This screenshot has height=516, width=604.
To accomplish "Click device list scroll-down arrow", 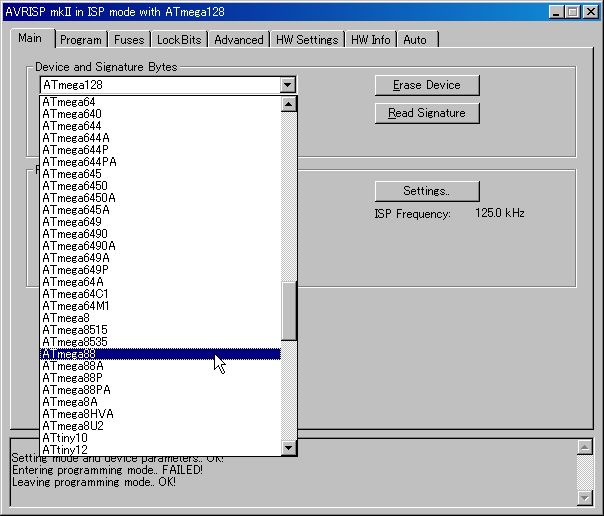I will click(x=289, y=447).
